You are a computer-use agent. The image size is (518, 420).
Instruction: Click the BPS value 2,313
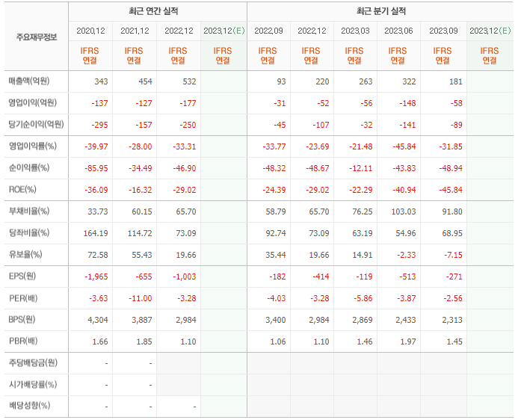[452, 321]
